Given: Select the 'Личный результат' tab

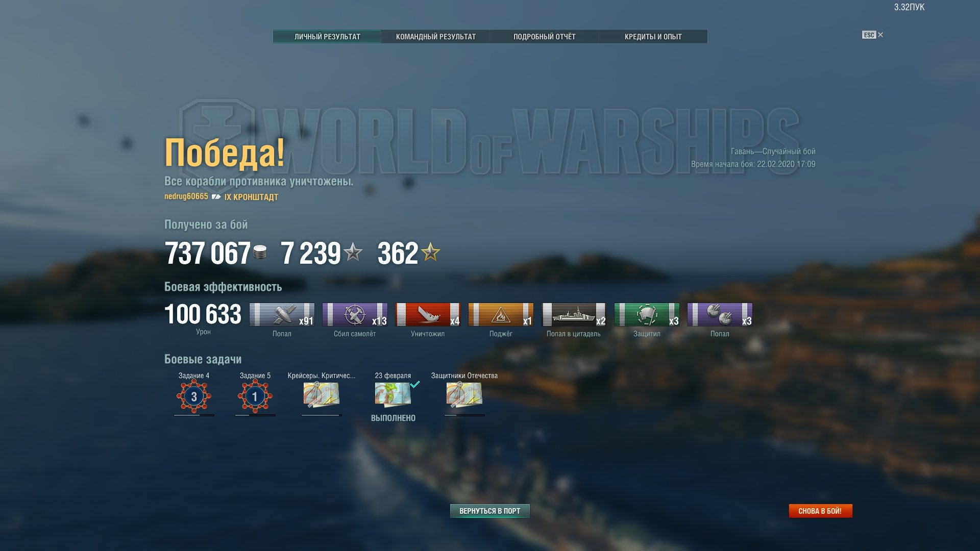Looking at the screenshot, I should pos(327,37).
